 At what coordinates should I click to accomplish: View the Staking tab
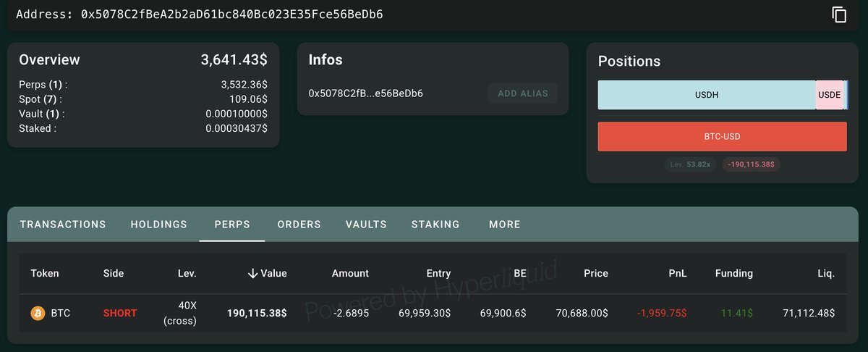coord(435,225)
